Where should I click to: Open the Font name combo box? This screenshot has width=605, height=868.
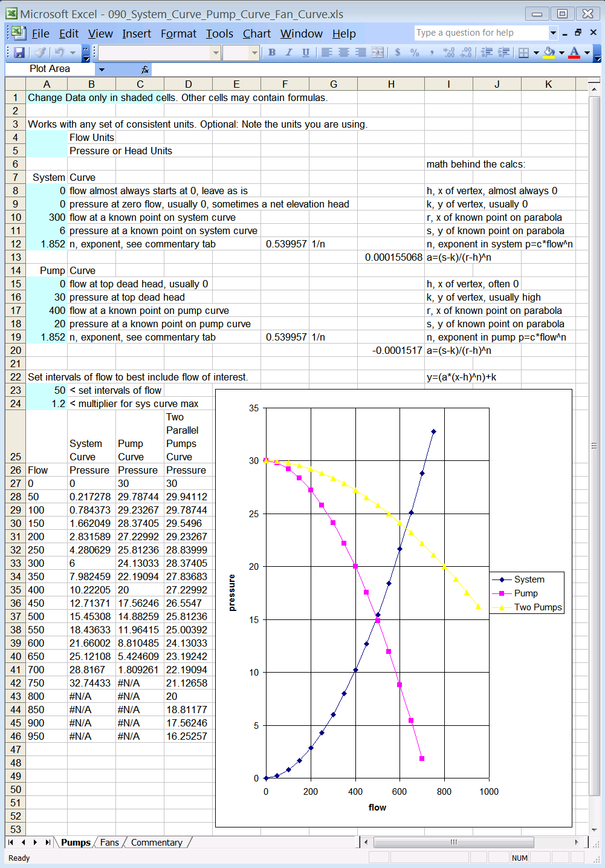(160, 53)
